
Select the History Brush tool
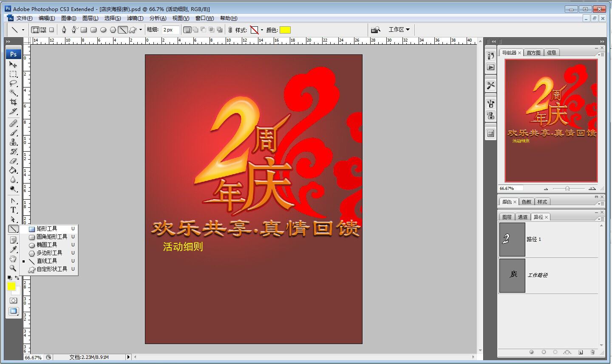coord(13,151)
